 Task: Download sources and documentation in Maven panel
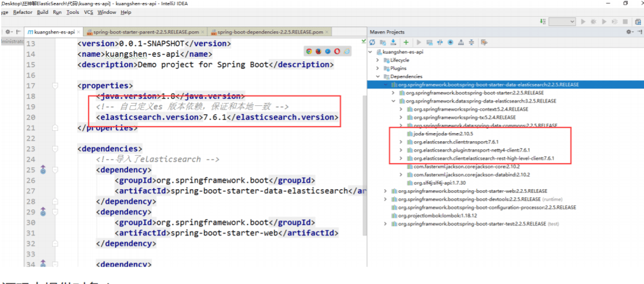tap(393, 42)
